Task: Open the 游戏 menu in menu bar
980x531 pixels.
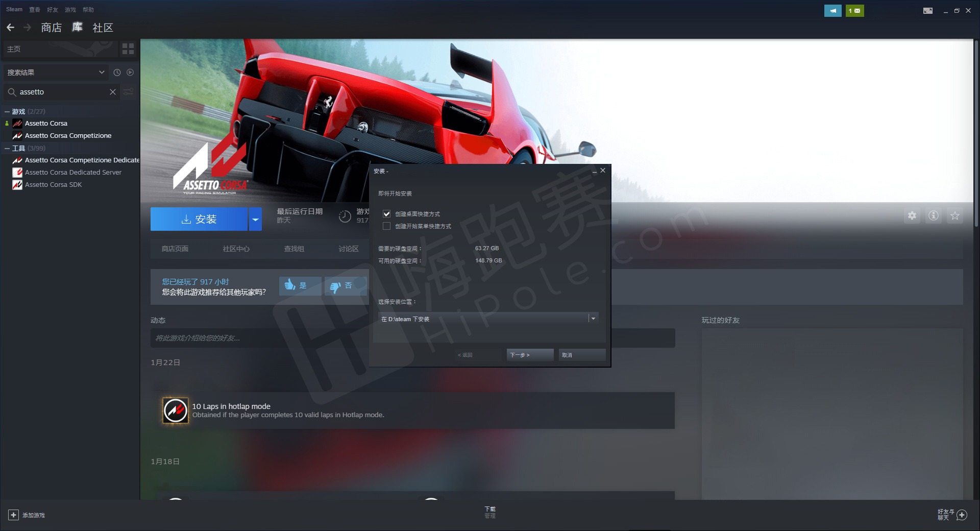Action: click(x=70, y=10)
